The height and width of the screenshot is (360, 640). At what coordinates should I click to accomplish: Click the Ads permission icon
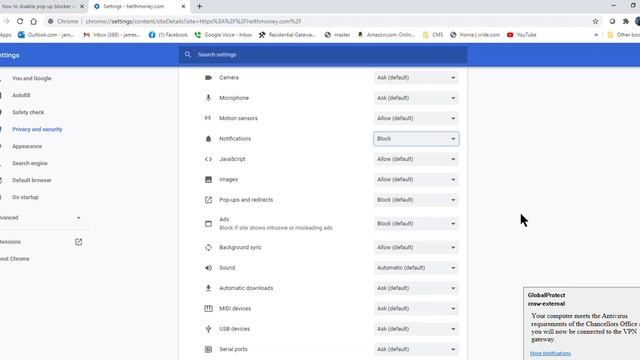tap(208, 224)
